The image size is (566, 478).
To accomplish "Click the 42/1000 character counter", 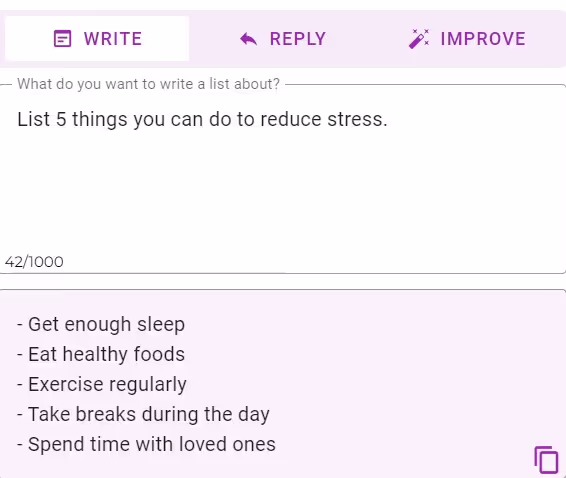I will (34, 262).
